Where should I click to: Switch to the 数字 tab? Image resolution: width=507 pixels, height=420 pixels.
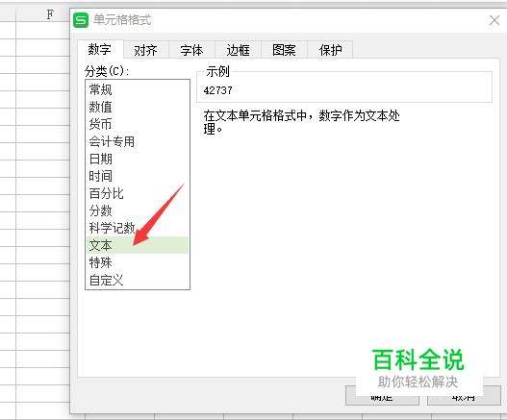[x=100, y=50]
